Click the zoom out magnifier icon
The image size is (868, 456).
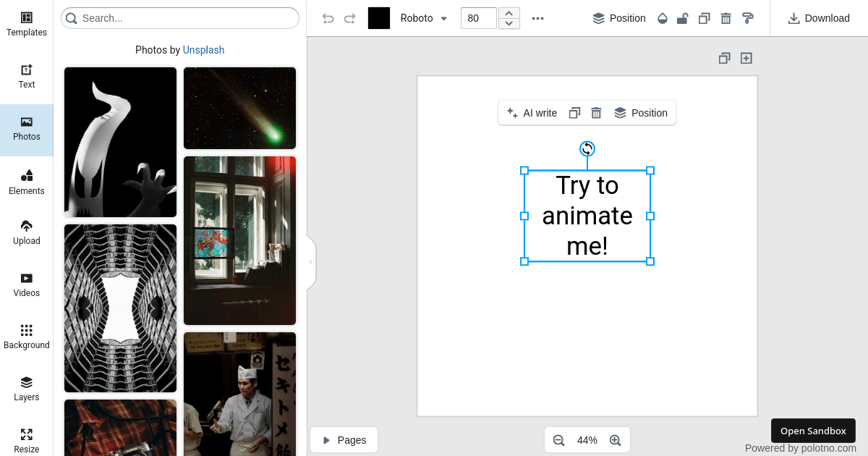point(558,440)
